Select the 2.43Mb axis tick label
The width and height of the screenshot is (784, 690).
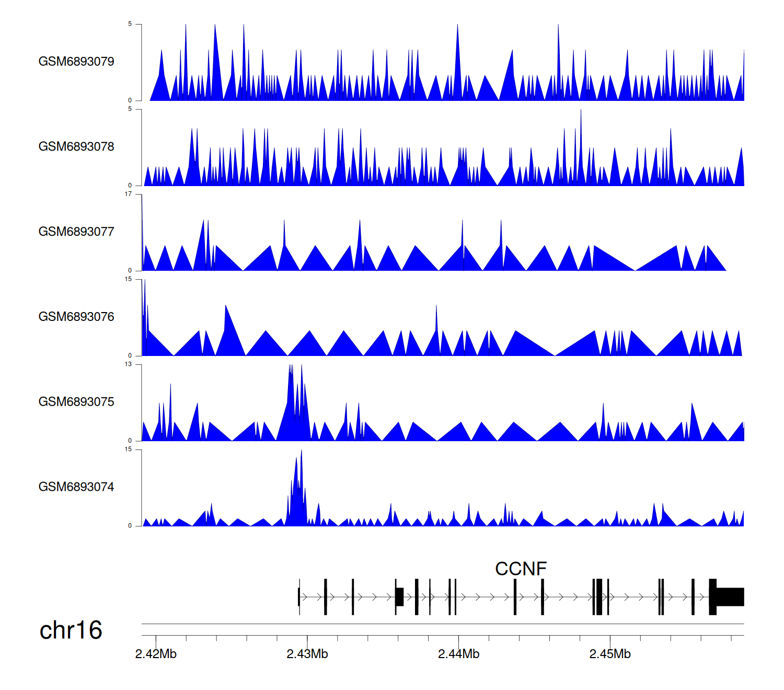pyautogui.click(x=307, y=654)
